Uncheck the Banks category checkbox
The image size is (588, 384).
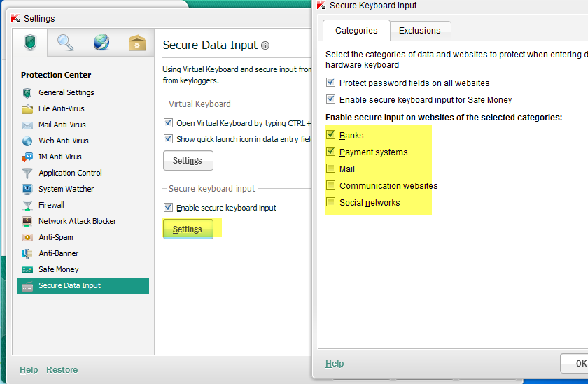(x=330, y=134)
